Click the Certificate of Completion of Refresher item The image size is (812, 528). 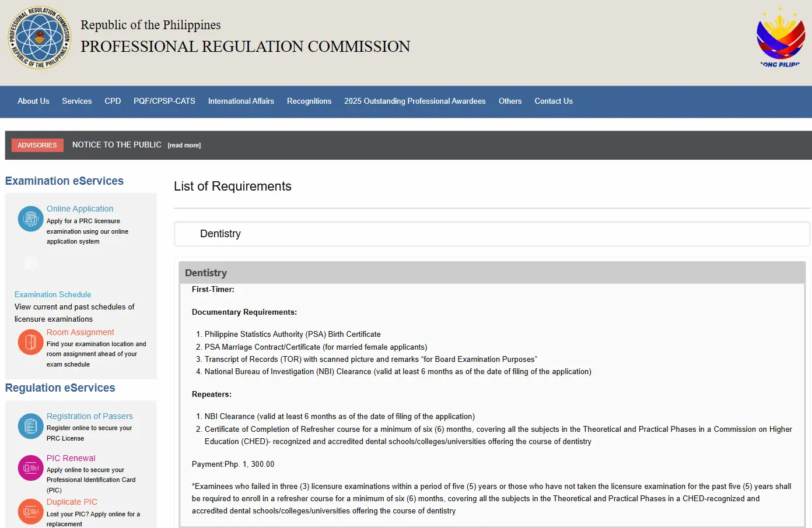pos(498,435)
